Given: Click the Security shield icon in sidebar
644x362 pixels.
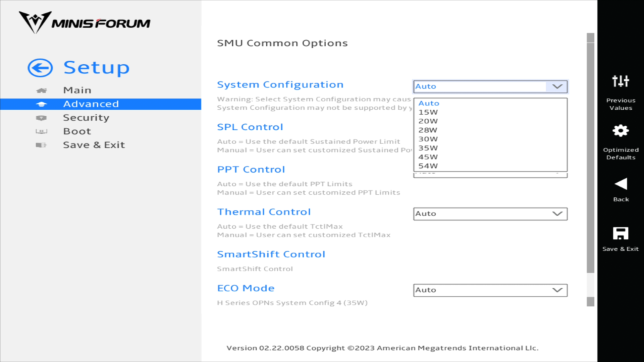Looking at the screenshot, I should point(41,118).
